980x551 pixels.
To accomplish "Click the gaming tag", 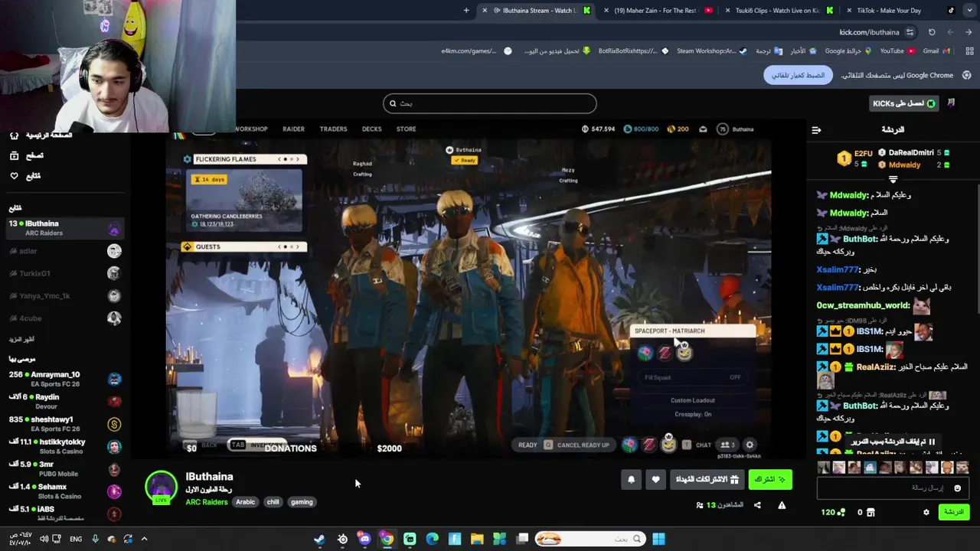I will point(302,502).
